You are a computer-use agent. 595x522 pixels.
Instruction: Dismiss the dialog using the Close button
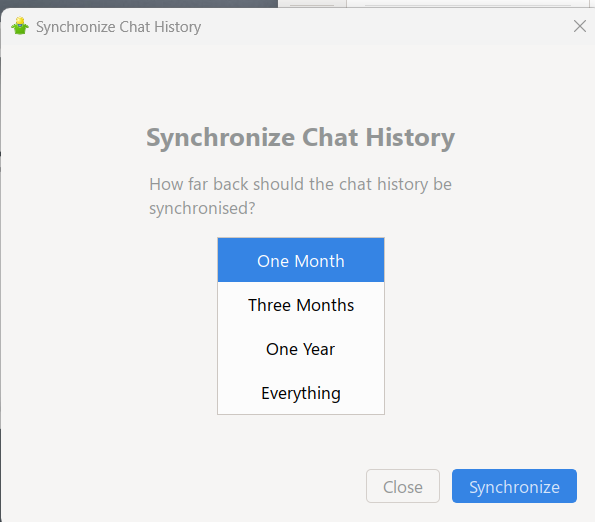click(403, 486)
